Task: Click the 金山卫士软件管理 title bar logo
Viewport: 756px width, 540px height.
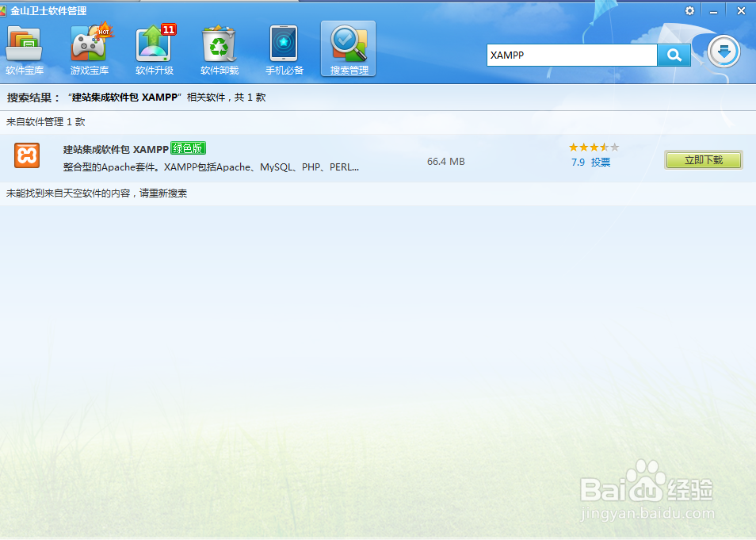Action: click(x=3, y=10)
